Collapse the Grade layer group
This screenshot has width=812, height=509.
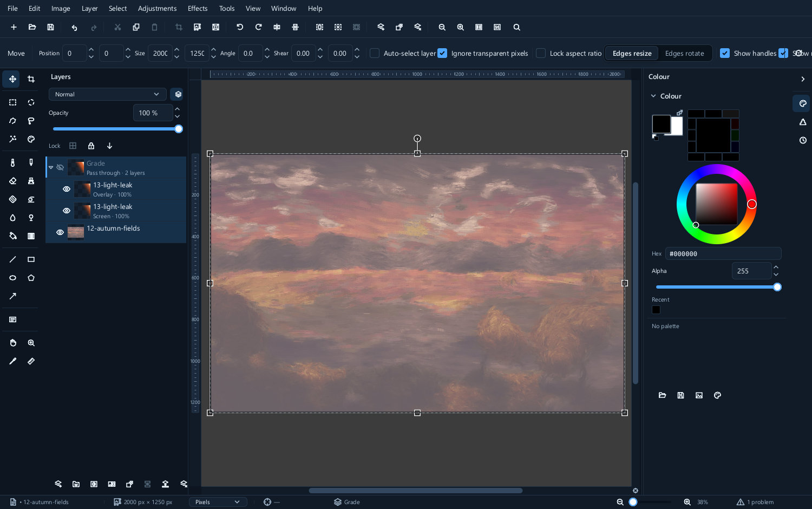(x=51, y=167)
